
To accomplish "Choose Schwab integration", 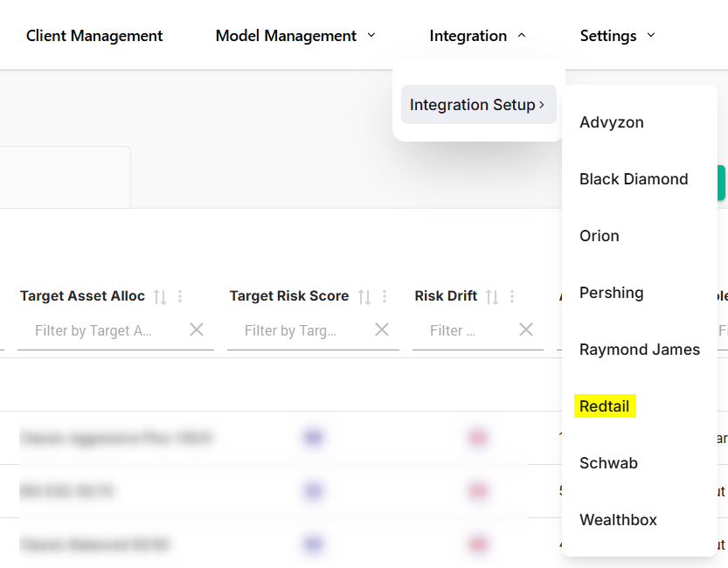I will point(608,463).
